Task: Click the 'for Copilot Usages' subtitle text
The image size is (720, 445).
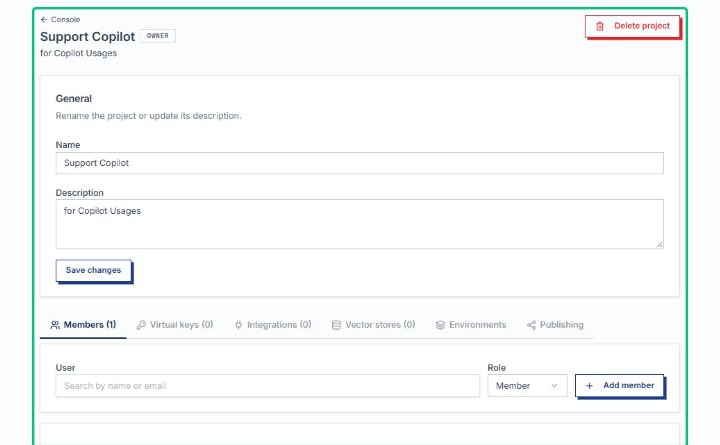Action: 78,53
